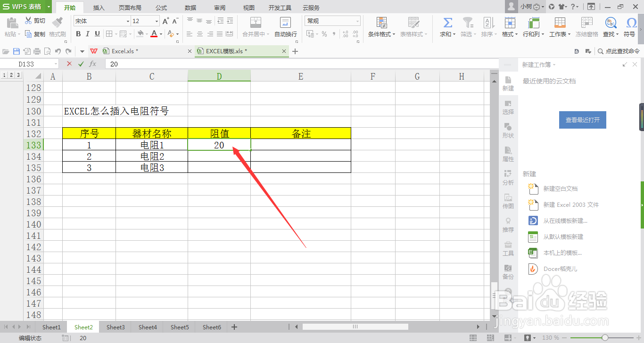The height and width of the screenshot is (343, 644).
Task: Click the 新建 icon in side panel
Action: click(508, 80)
